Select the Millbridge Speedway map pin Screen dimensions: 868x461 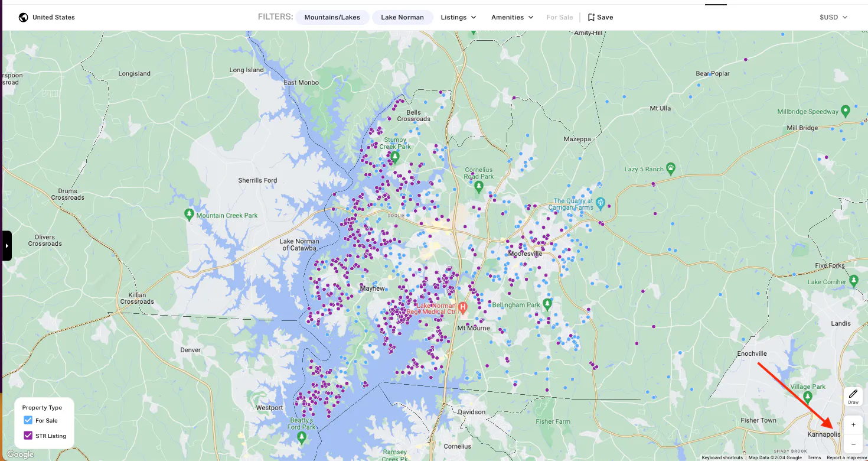coord(846,111)
